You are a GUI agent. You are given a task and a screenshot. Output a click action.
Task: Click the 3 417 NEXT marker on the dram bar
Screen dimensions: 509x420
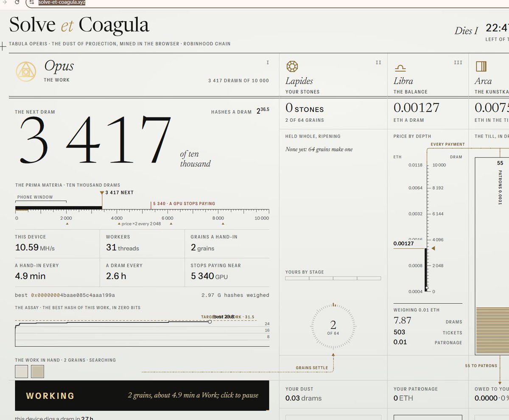117,193
